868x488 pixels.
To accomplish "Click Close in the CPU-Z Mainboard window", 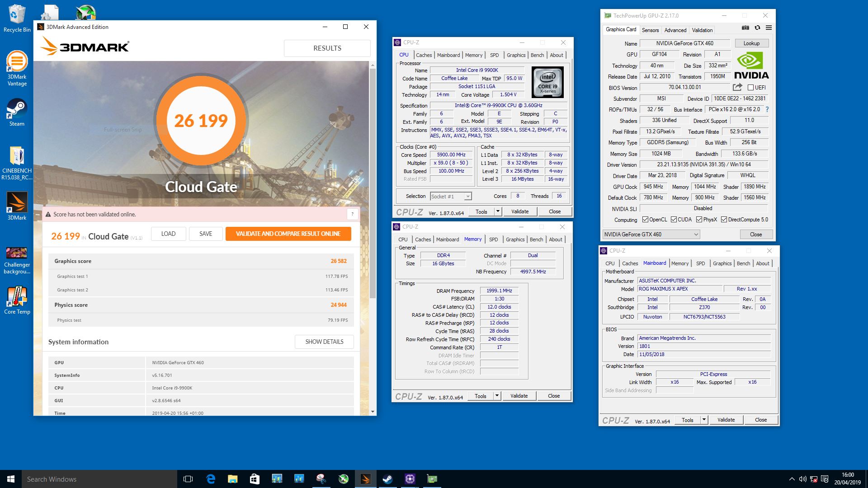I will pos(761,420).
